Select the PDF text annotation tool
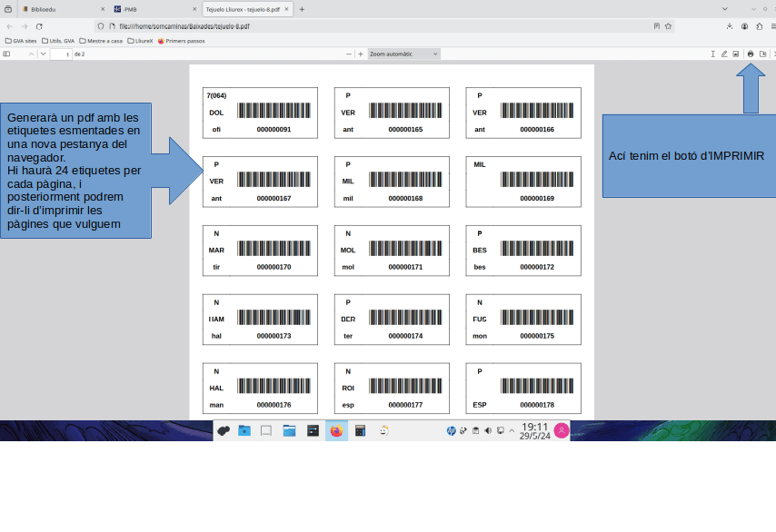 click(712, 54)
